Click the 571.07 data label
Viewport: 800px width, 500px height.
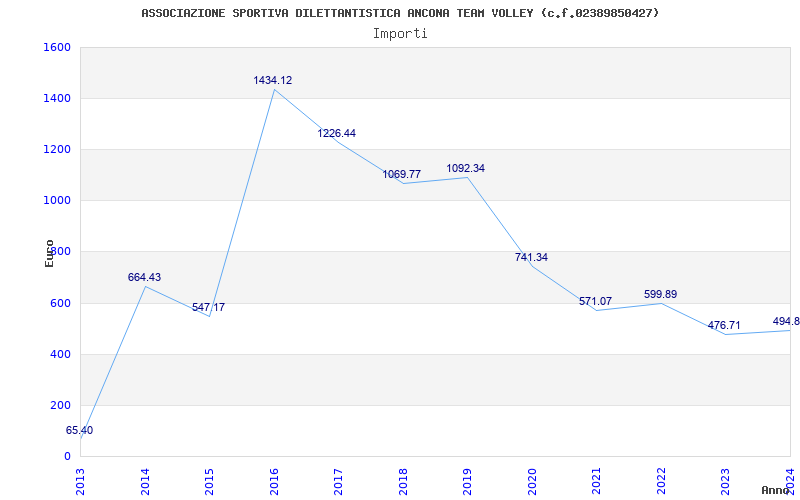(595, 302)
